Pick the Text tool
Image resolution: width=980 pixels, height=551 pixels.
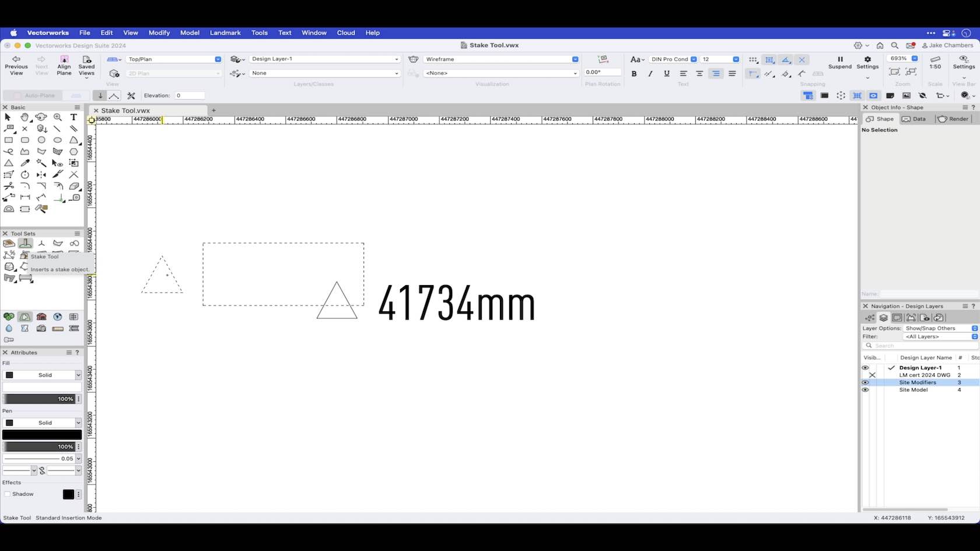pos(73,117)
